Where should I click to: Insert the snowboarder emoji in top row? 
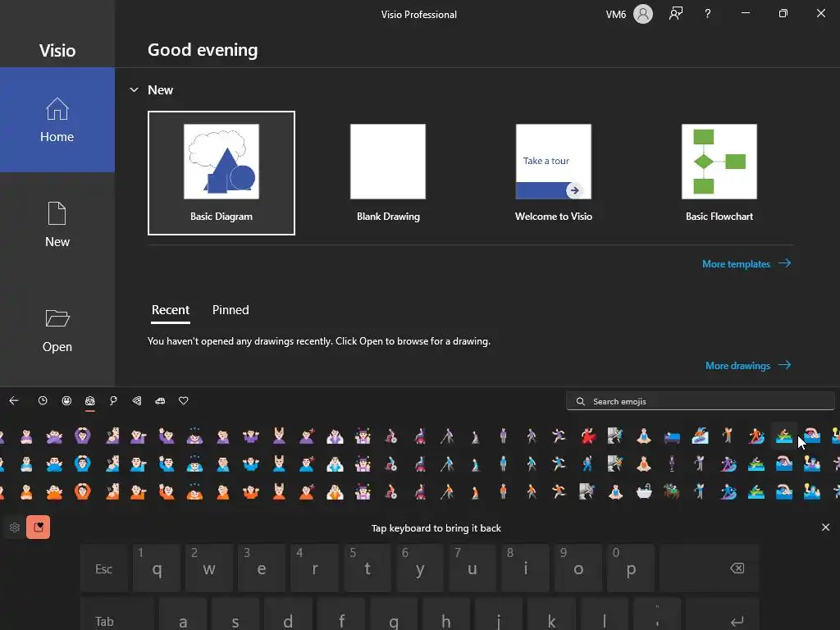pyautogui.click(x=701, y=436)
